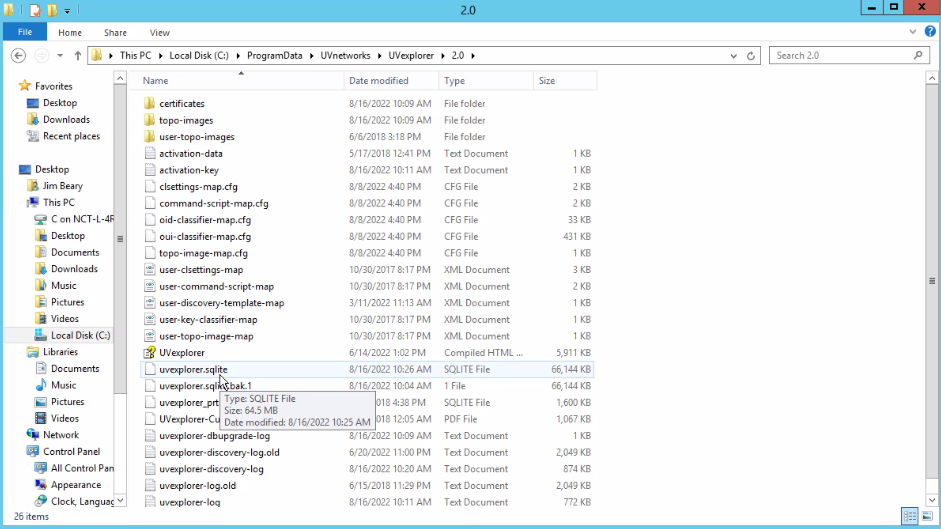Click the Back navigation arrow
This screenshot has height=529, width=941.
click(x=19, y=55)
